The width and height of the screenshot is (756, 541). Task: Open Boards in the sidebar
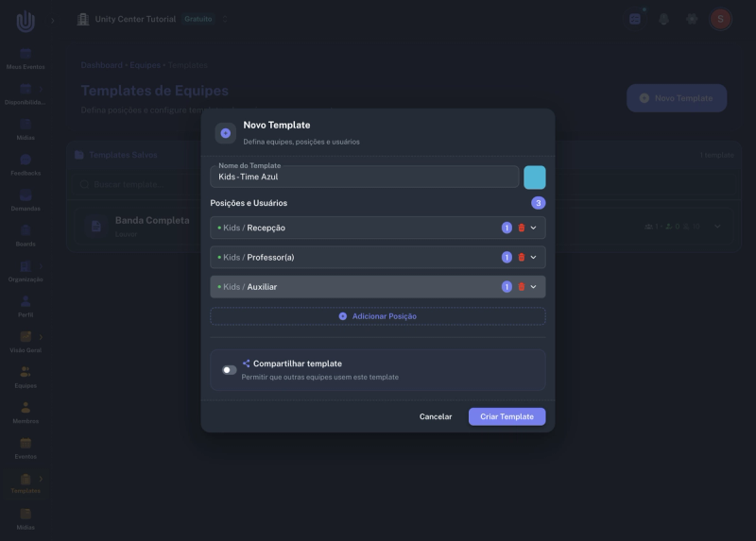point(26,236)
